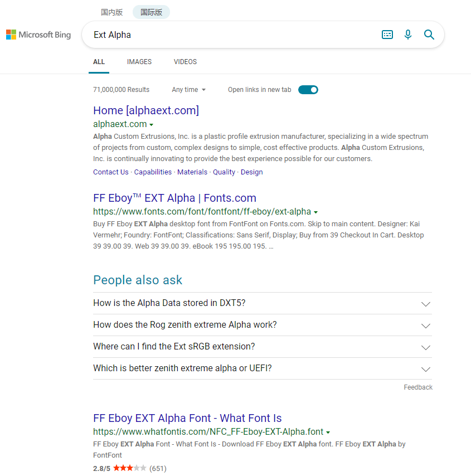Viewport: 471px width, 476px height.
Task: Switch to the 国内版 domestic version
Action: pos(111,12)
